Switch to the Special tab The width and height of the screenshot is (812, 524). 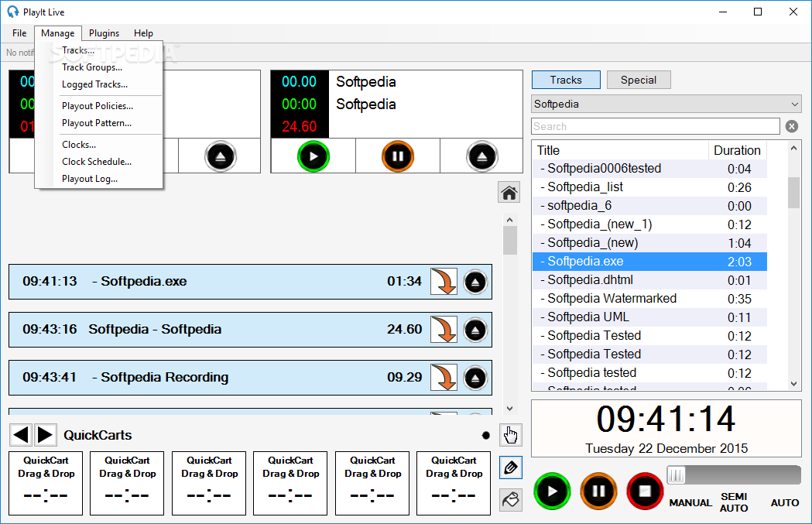coord(639,80)
